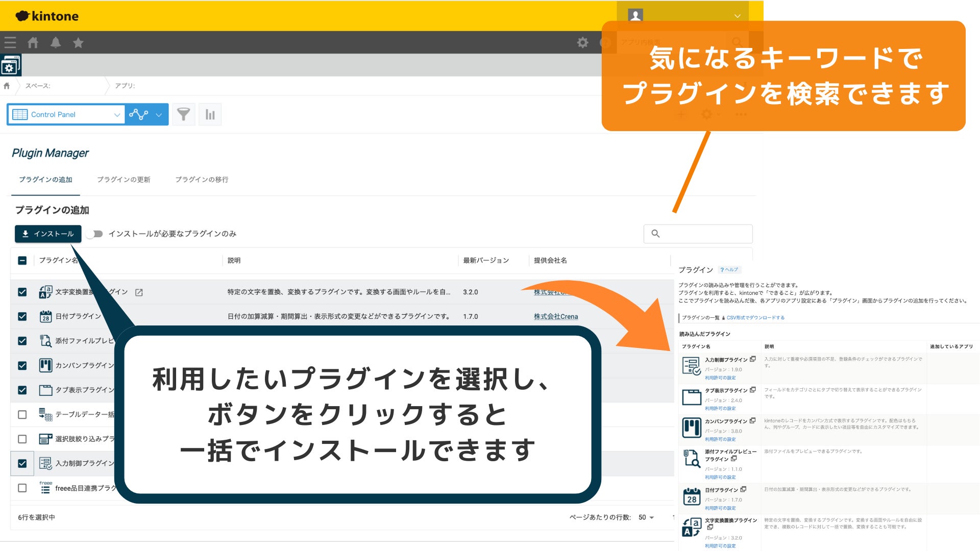The image size is (980, 551).
Task: Open notifications bell icon
Action: pyautogui.click(x=56, y=43)
